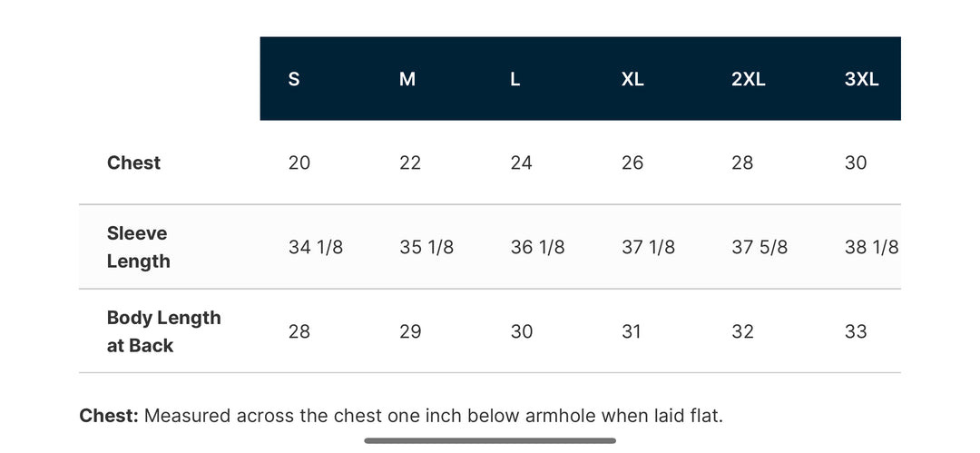Tap the home indicator bar at bottom
Screen dimensions: 980x453
pos(490,441)
